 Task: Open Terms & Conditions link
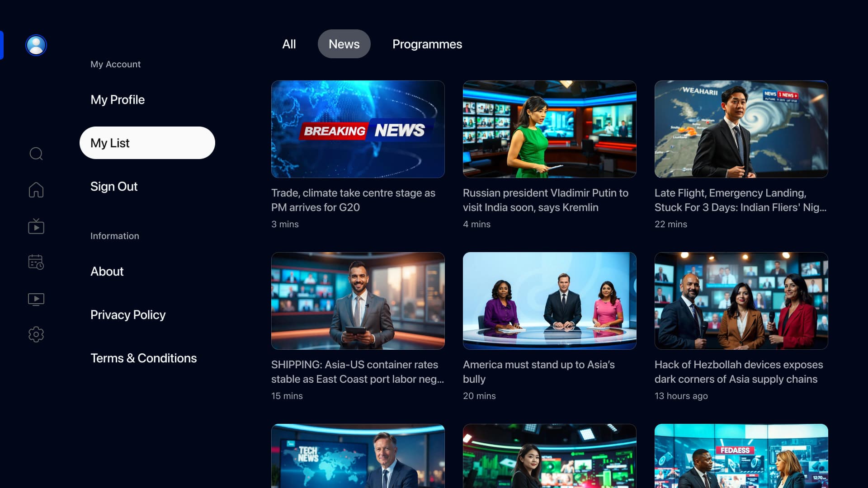143,358
